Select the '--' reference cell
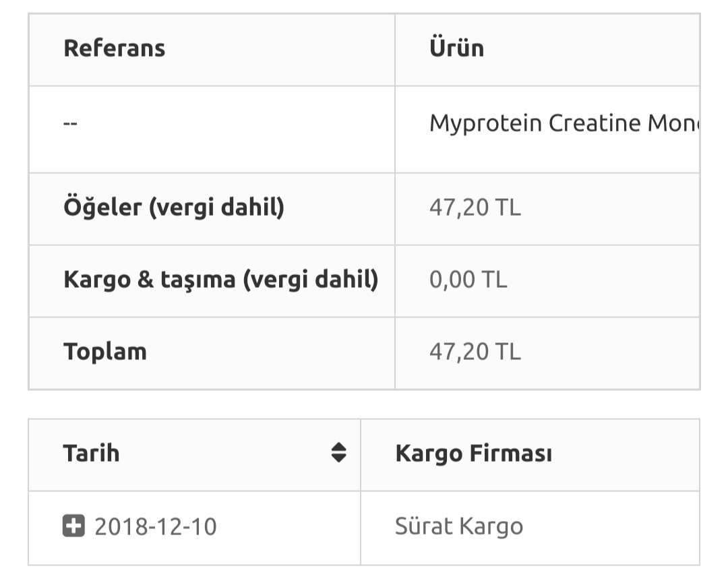This screenshot has width=728, height=585. pos(70,124)
